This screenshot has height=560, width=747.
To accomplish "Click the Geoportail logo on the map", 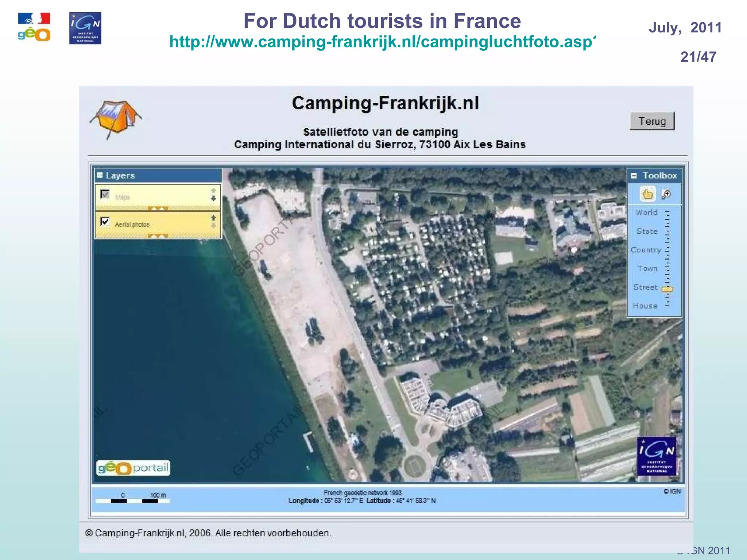I will tap(133, 468).
